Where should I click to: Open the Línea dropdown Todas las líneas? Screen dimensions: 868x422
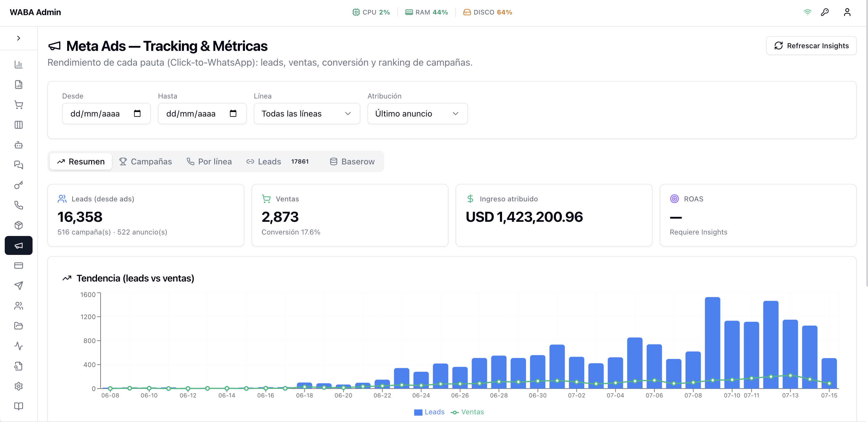pyautogui.click(x=306, y=114)
